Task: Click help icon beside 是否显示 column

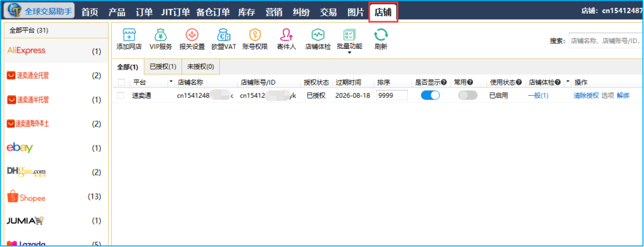Action: [x=444, y=82]
